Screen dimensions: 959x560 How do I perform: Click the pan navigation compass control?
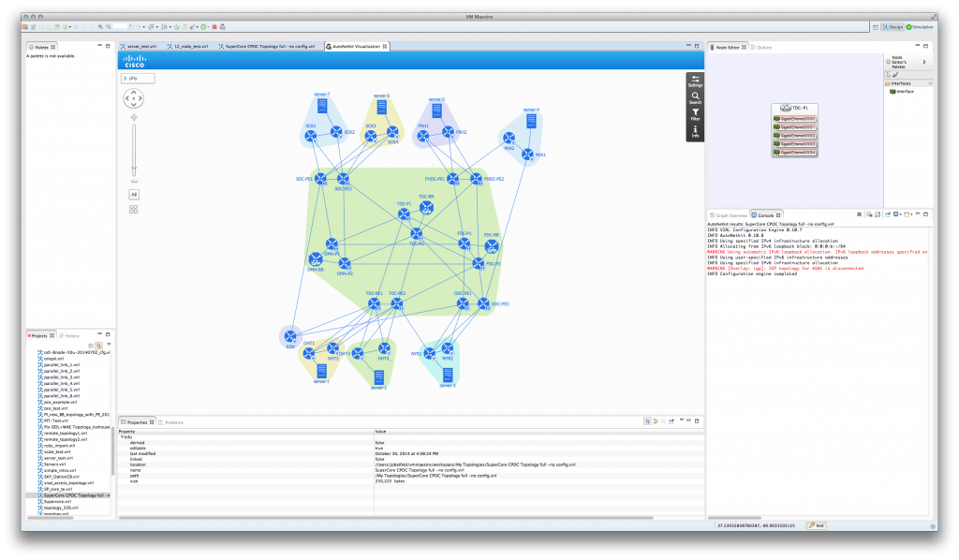[134, 98]
